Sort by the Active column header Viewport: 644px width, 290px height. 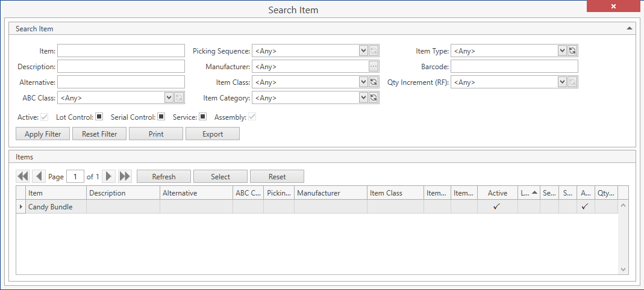(x=498, y=193)
